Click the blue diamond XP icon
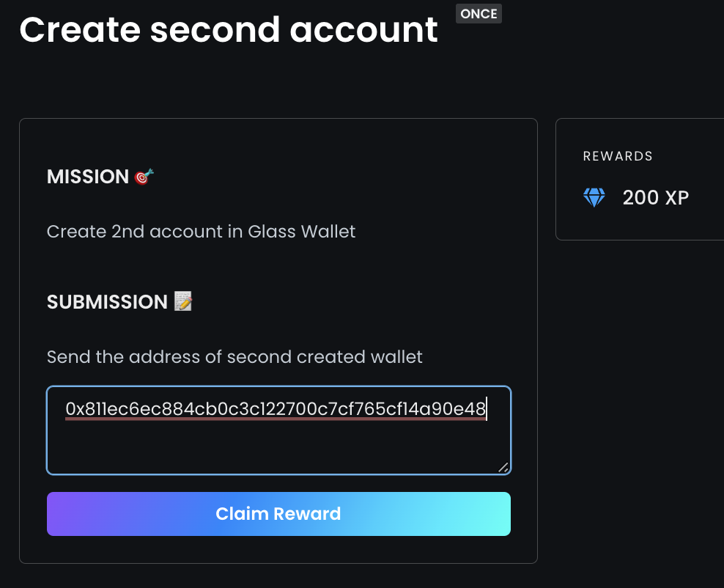The height and width of the screenshot is (588, 724). (x=594, y=198)
